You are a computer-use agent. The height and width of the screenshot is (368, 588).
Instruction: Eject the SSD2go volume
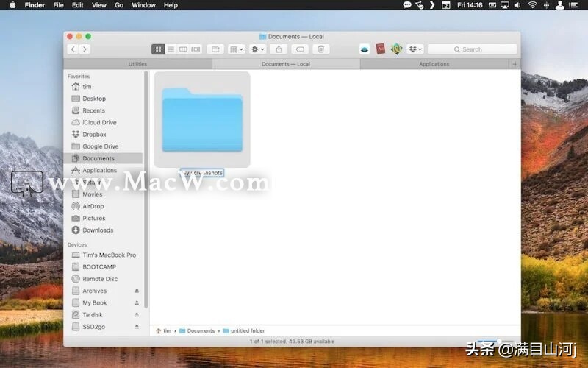tap(137, 327)
